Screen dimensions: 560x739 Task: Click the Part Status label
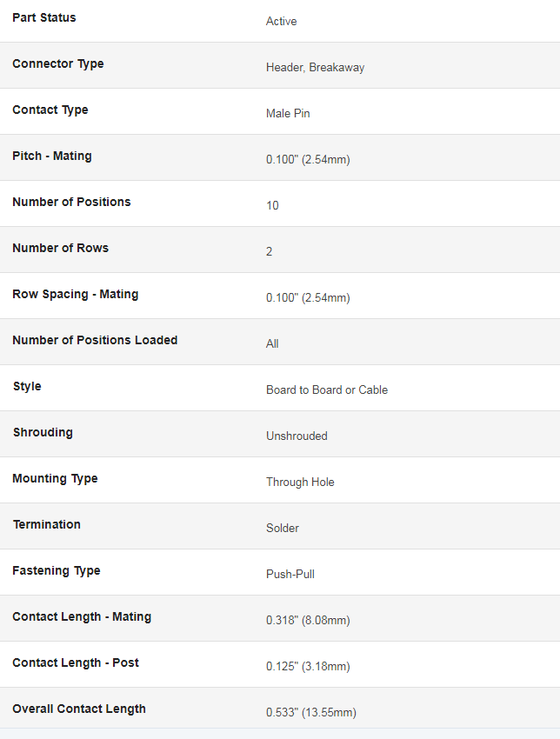[43, 17]
